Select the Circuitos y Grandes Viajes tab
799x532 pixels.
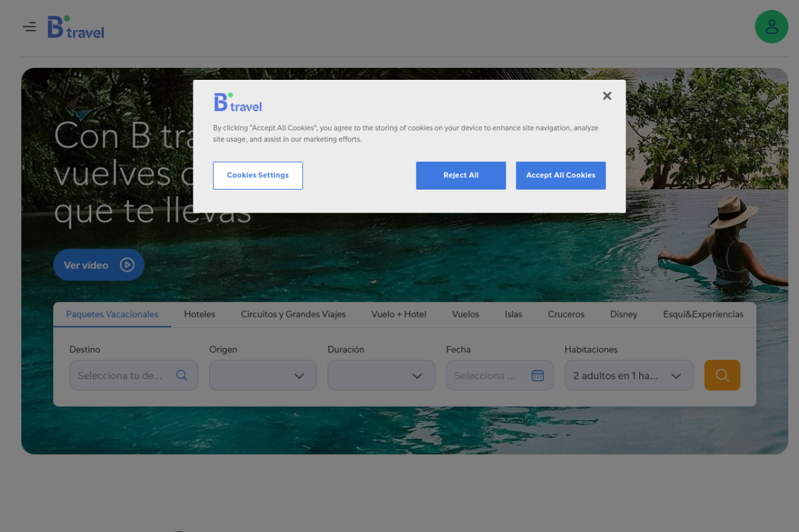(293, 314)
